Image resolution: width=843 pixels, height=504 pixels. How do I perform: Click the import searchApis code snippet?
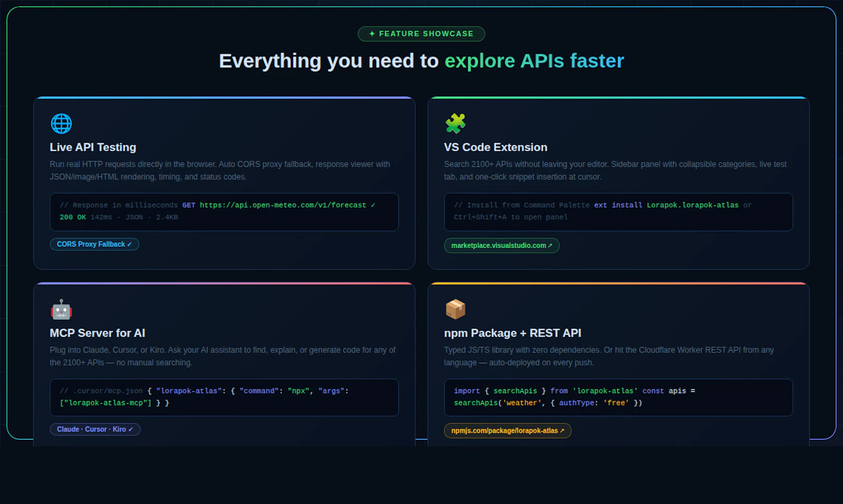pos(619,398)
